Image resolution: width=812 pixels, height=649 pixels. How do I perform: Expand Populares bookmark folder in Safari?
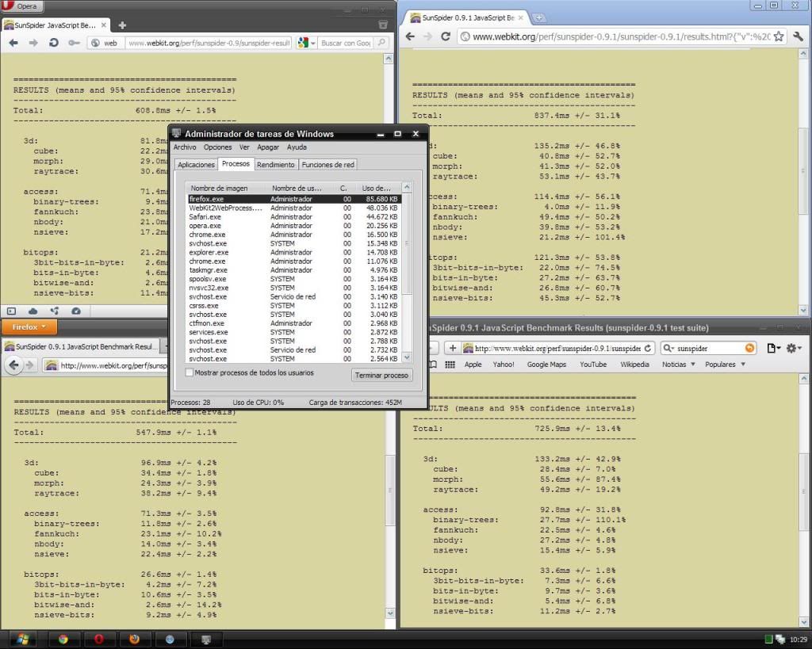pyautogui.click(x=725, y=365)
